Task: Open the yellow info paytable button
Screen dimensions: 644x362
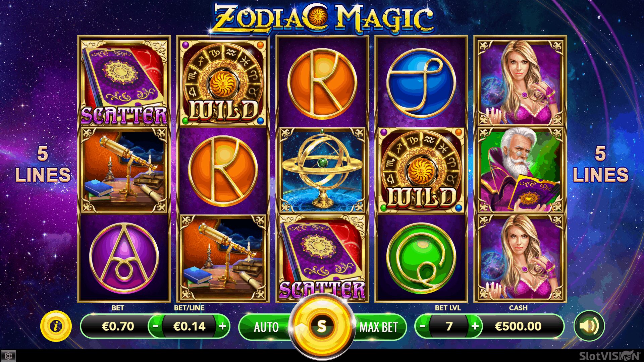Action: click(56, 326)
